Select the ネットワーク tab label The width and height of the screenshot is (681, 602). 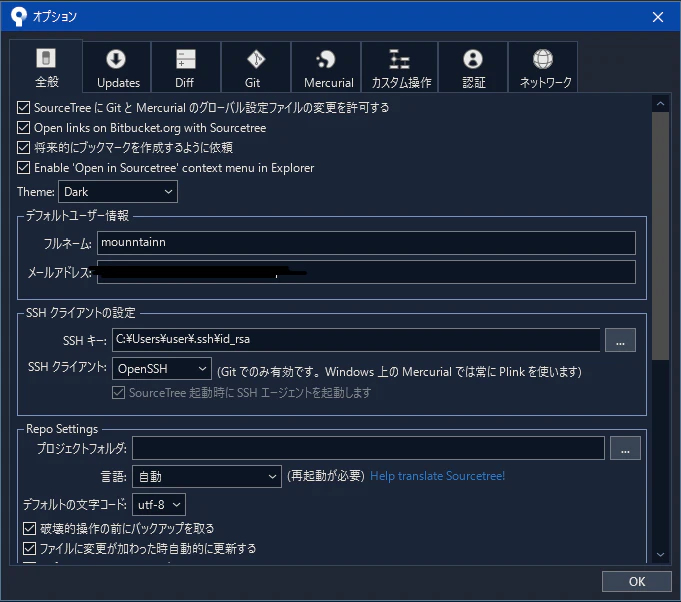point(545,83)
